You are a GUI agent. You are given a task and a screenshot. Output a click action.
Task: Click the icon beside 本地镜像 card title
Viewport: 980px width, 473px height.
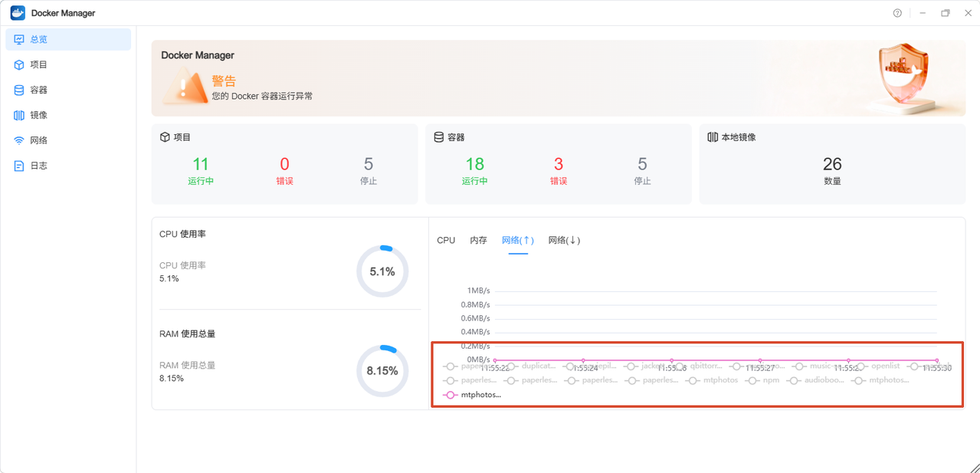tap(713, 137)
